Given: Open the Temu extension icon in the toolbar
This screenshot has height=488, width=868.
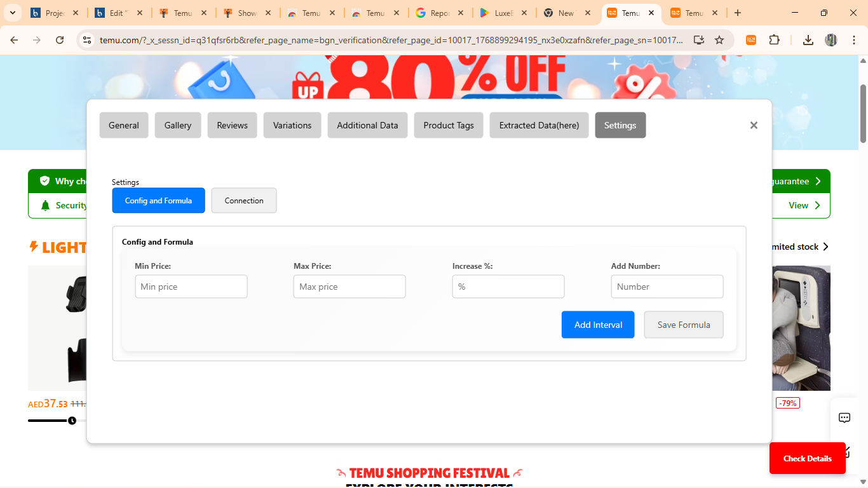Looking at the screenshot, I should [751, 39].
